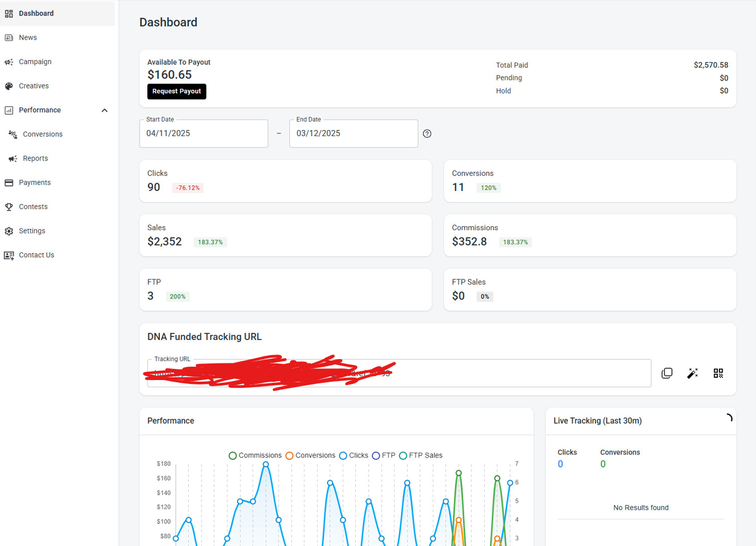The image size is (756, 546).
Task: Toggle FTP Sales series in chart legend
Action: pos(421,456)
